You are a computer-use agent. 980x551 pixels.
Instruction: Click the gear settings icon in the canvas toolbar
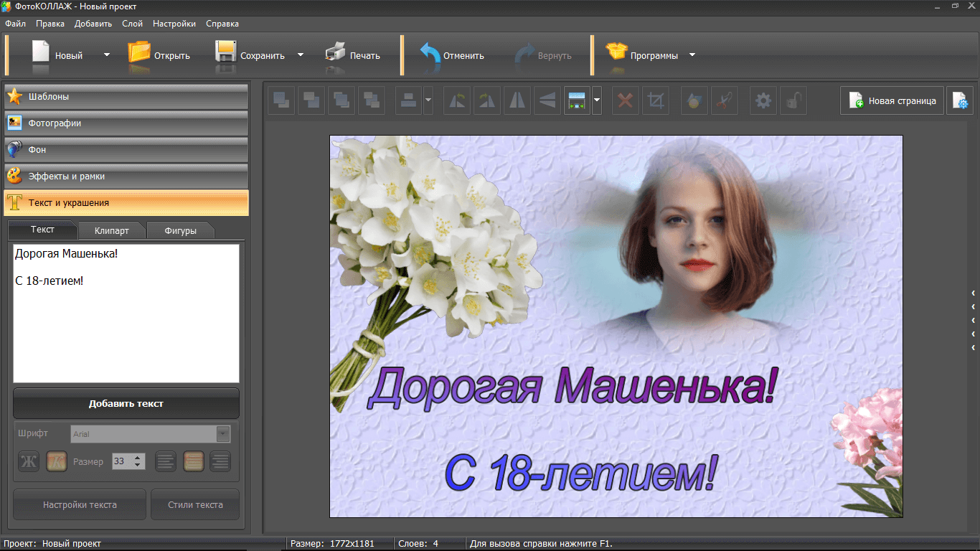[x=763, y=101]
